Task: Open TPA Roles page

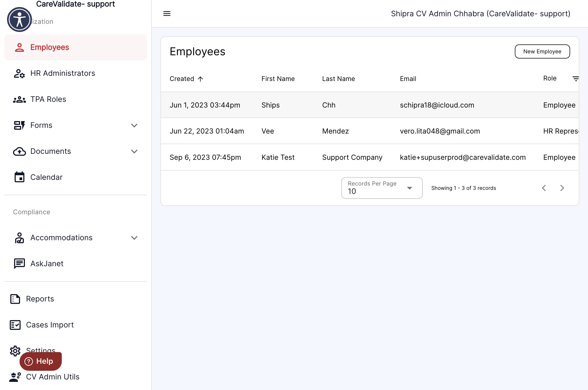Action: [76, 99]
